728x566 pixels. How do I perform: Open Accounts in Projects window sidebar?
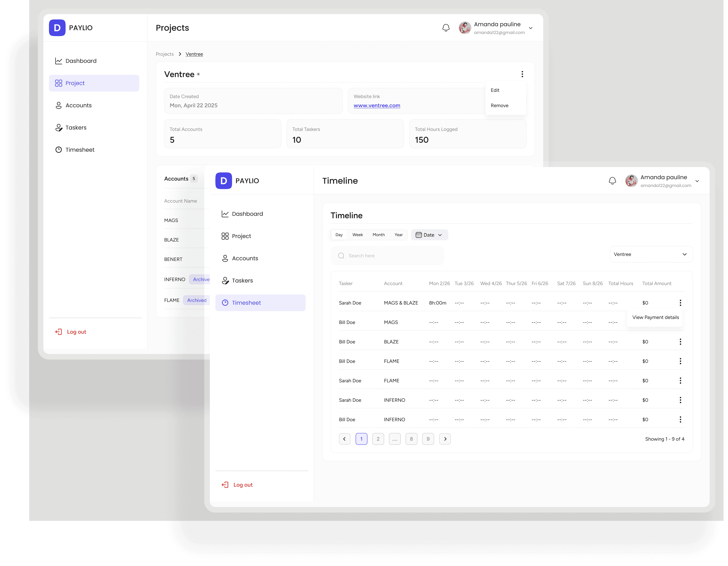[94, 105]
